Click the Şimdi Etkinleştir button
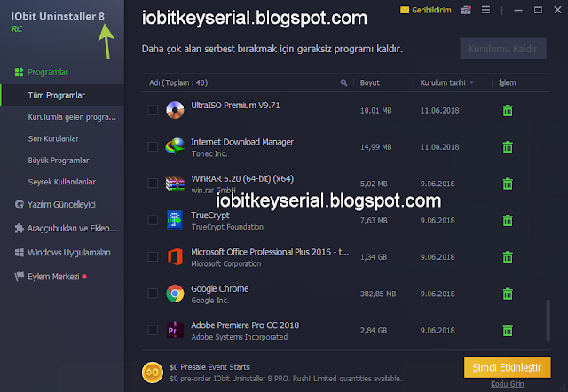The image size is (568, 392). tap(507, 367)
